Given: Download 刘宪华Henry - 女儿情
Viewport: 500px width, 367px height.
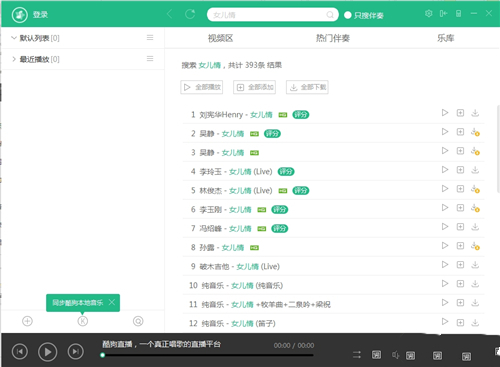Looking at the screenshot, I should [475, 113].
